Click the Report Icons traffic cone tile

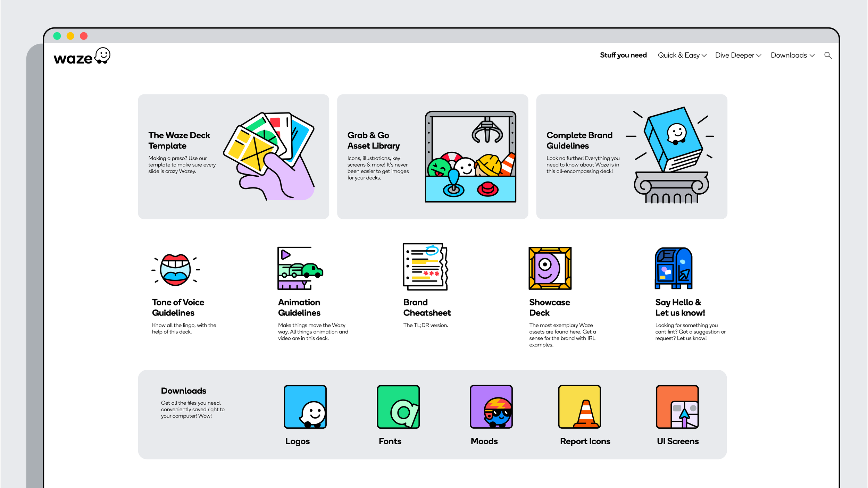click(x=579, y=407)
